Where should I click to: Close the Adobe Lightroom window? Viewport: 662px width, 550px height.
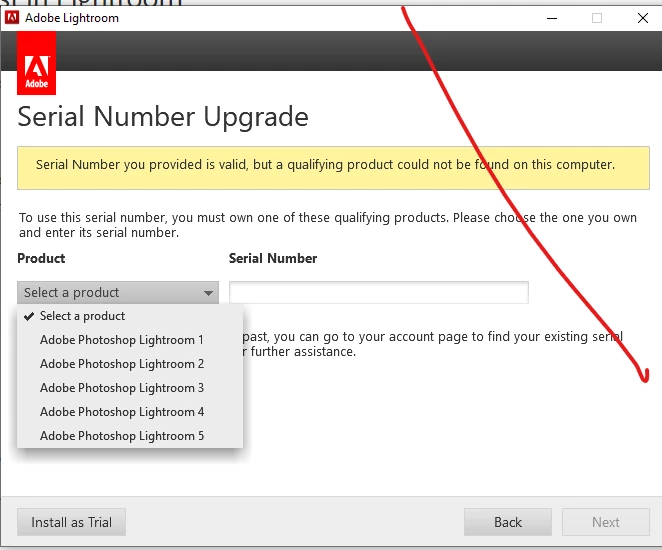[x=643, y=18]
